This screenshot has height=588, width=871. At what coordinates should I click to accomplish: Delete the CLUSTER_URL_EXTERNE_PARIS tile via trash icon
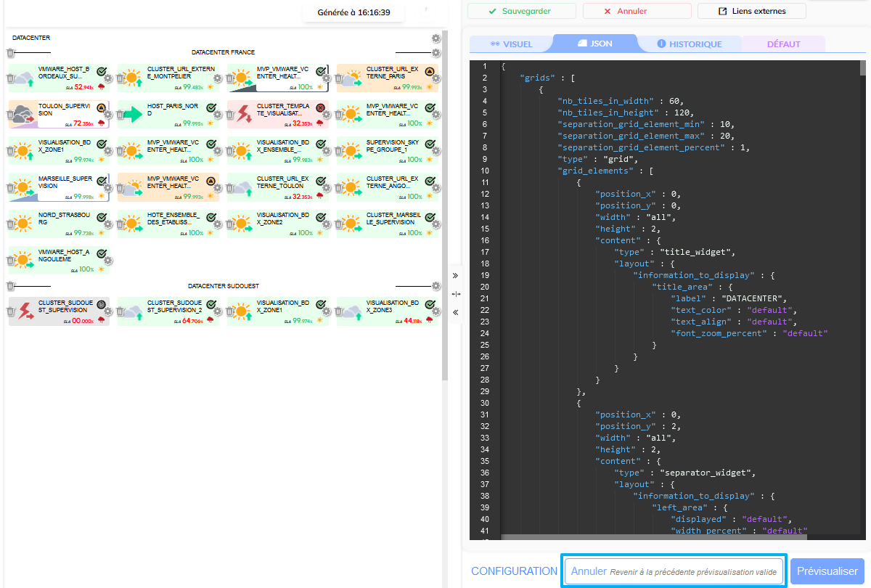pyautogui.click(x=339, y=78)
